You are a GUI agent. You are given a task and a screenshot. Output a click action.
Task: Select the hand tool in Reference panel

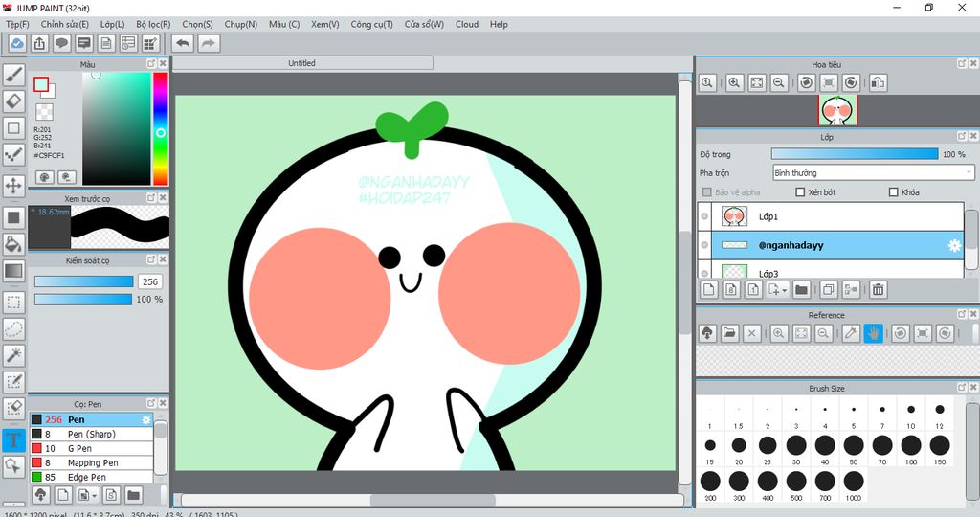(x=873, y=333)
